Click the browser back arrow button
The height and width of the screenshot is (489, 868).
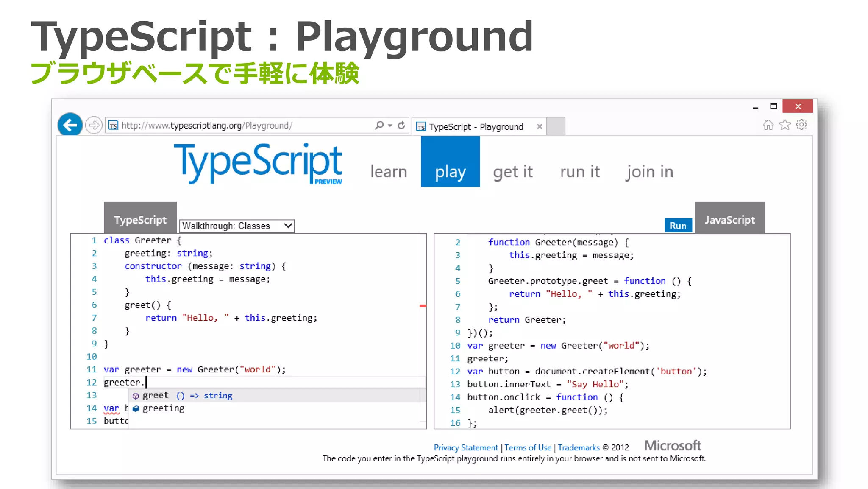70,125
